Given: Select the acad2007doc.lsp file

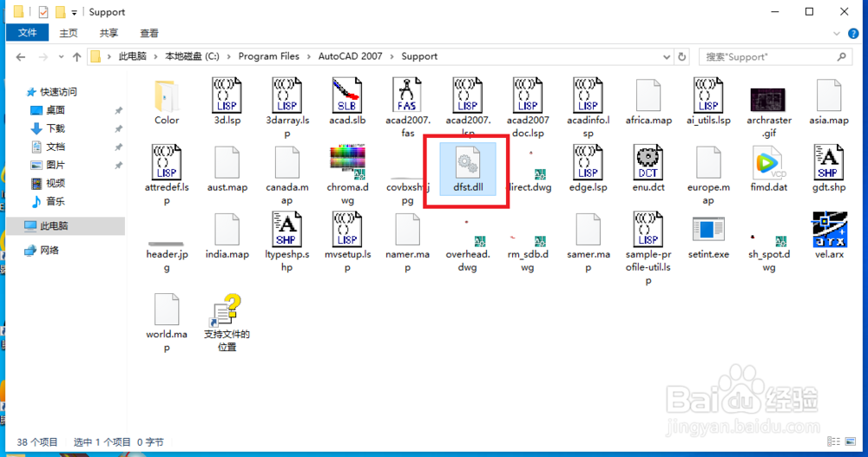Looking at the screenshot, I should pyautogui.click(x=528, y=108).
